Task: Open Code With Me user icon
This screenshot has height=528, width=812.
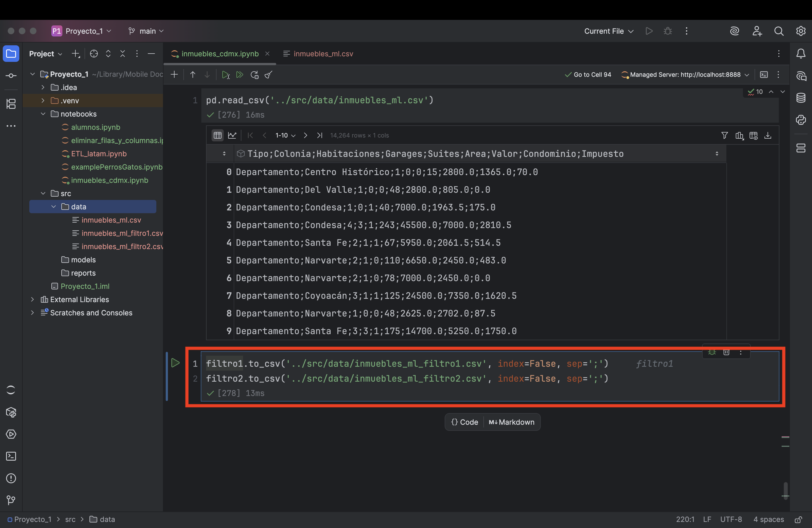Action: [757, 31]
